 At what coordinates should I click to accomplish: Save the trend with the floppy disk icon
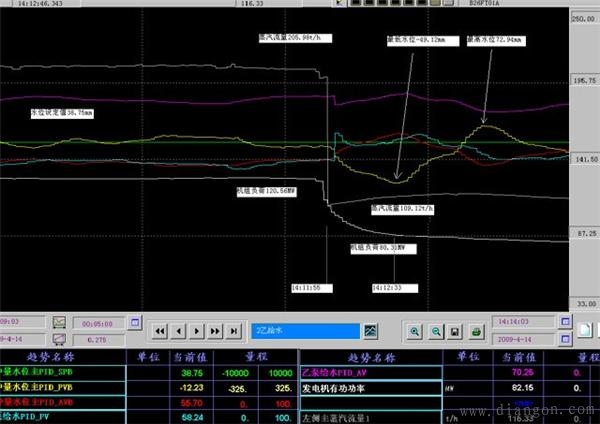[x=455, y=330]
